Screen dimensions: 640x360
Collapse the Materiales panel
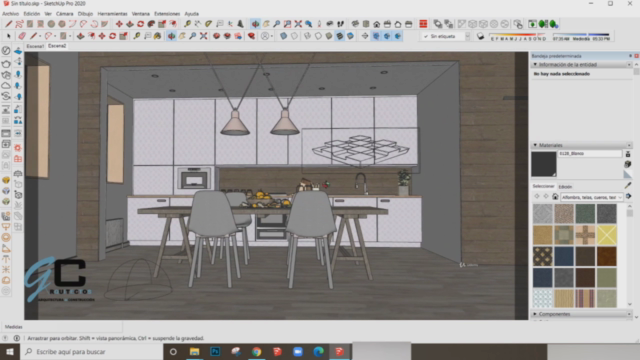(x=535, y=145)
